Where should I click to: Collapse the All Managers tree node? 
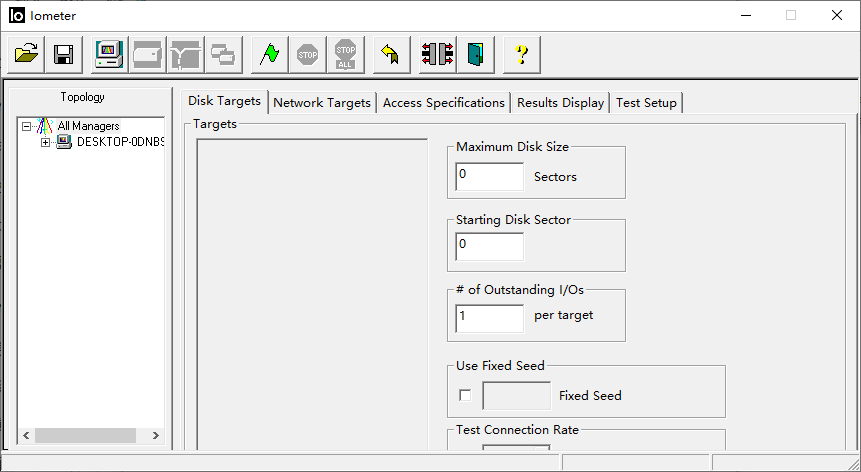26,126
